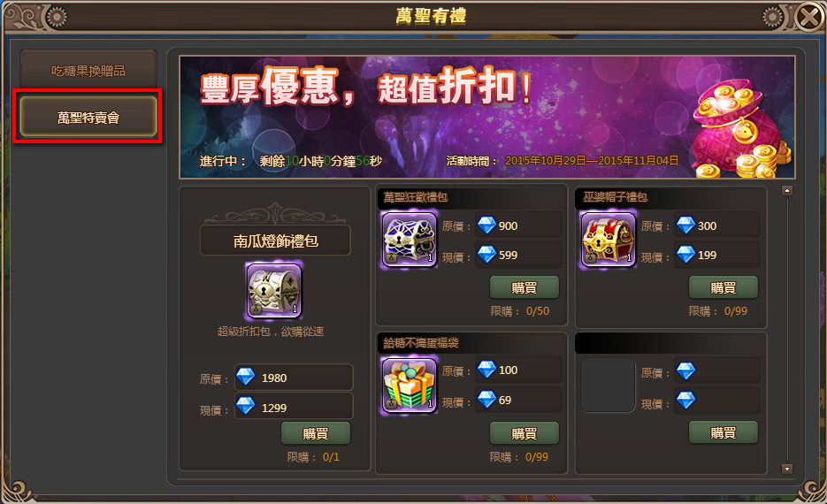Screen dimensions: 827x504
Task: Click the diamond icon beside price 599
Action: click(486, 255)
